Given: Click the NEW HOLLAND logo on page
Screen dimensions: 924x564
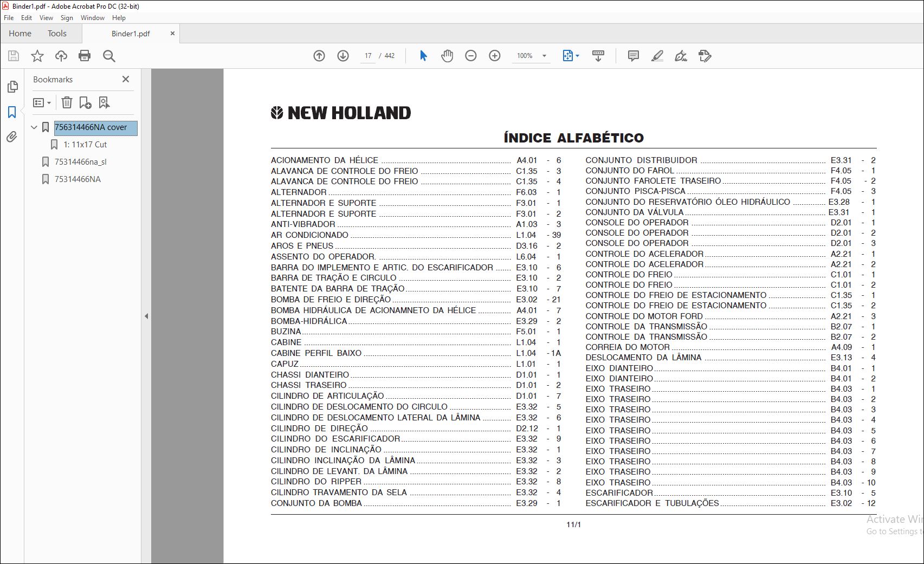Looking at the screenshot, I should click(x=341, y=113).
